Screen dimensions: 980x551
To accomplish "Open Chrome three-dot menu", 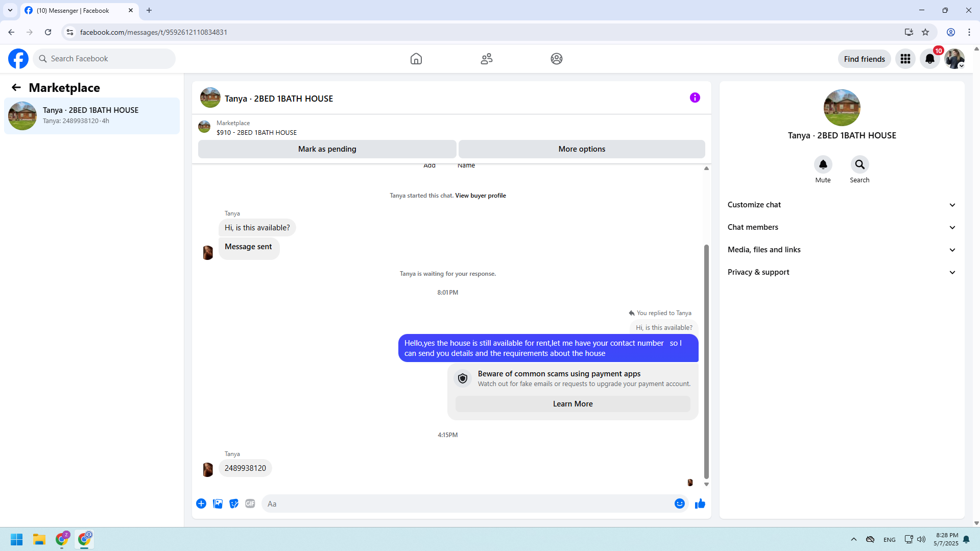I will 969,32.
